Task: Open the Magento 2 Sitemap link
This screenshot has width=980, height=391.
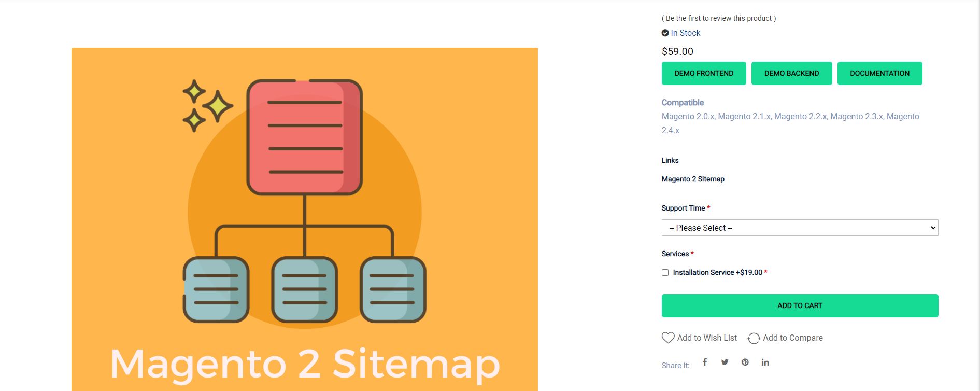Action: click(x=693, y=179)
